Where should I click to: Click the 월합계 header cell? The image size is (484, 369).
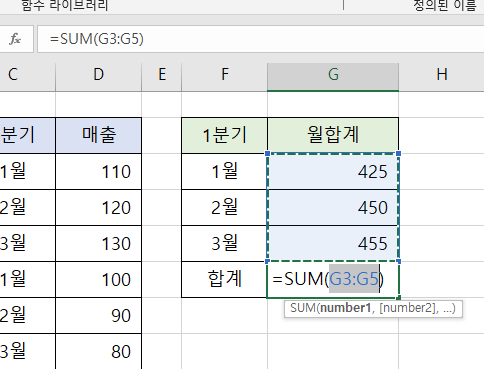coord(333,135)
